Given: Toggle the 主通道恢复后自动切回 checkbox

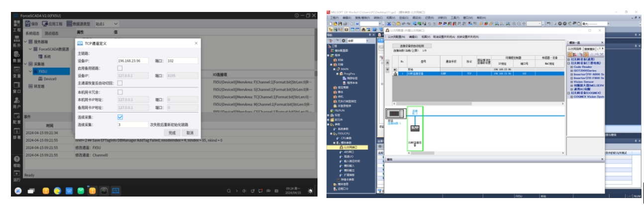Looking at the screenshot, I should 120,83.
